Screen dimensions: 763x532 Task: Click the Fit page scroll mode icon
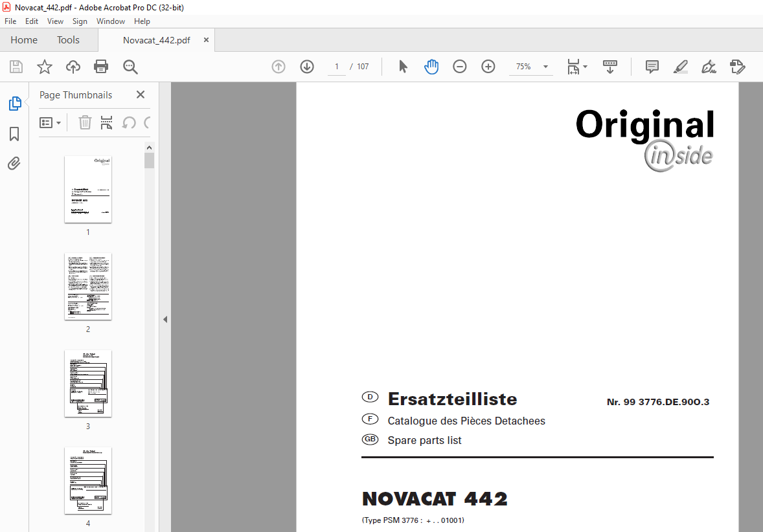(x=573, y=67)
